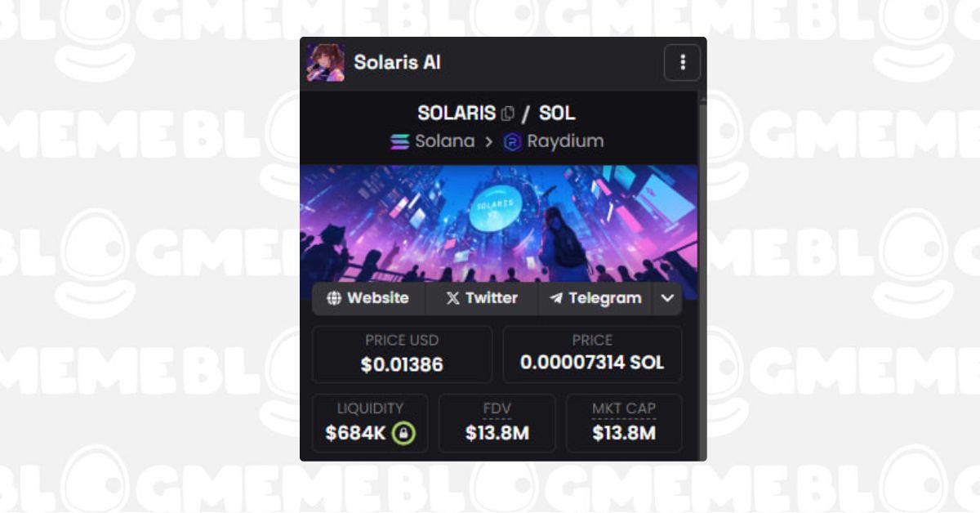
Task: Open the Twitter link
Action: coord(482,298)
